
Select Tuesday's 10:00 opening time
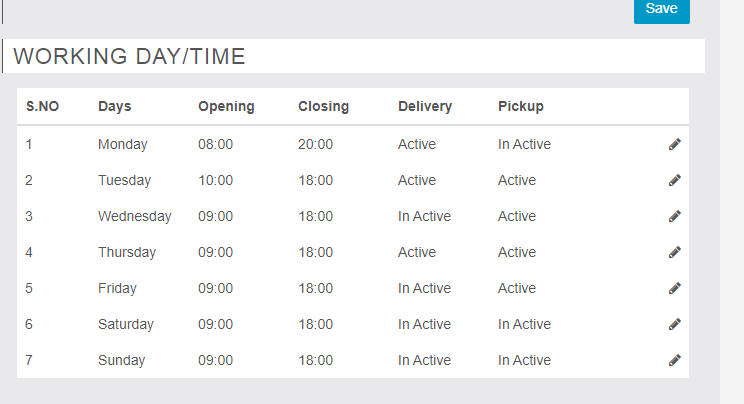[215, 180]
